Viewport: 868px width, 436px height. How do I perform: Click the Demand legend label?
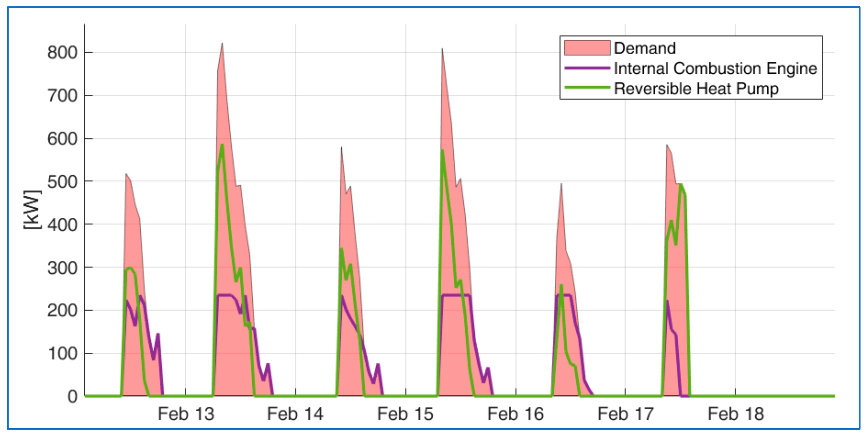(x=644, y=48)
